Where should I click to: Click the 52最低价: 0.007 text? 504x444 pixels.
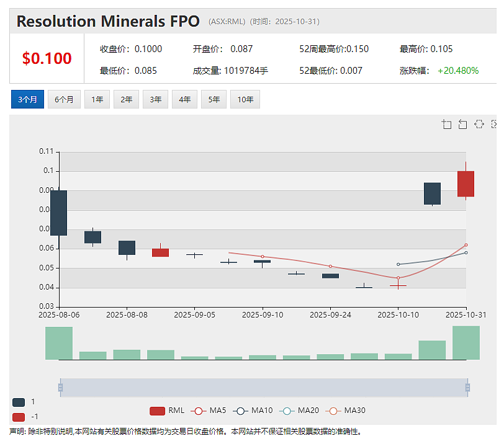pos(331,71)
